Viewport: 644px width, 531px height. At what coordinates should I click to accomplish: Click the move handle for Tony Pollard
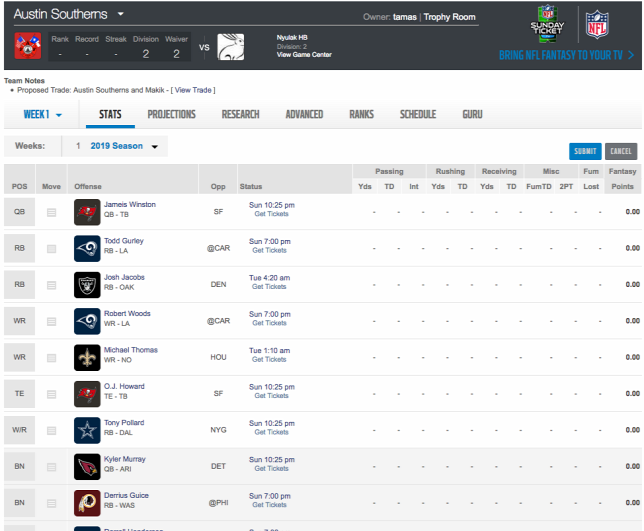pyautogui.click(x=51, y=430)
